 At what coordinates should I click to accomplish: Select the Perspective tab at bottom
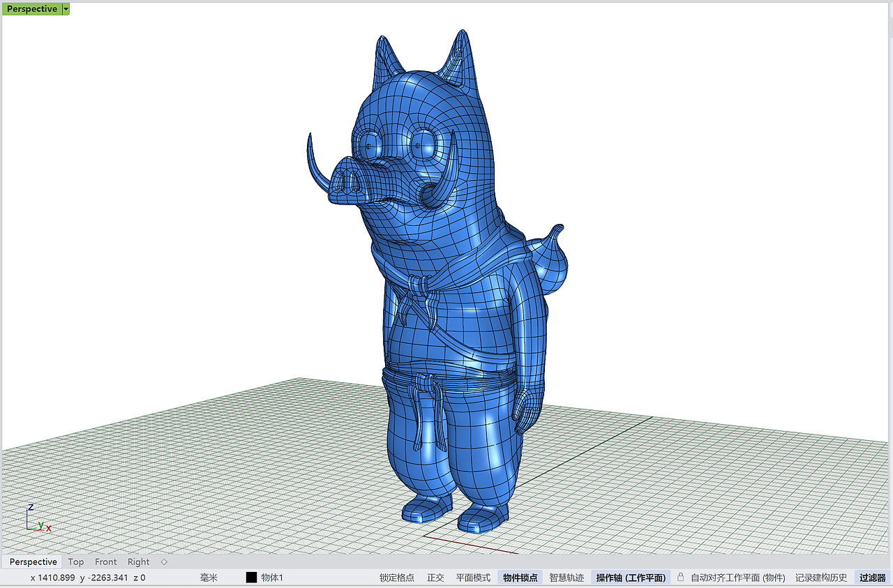coord(33,561)
